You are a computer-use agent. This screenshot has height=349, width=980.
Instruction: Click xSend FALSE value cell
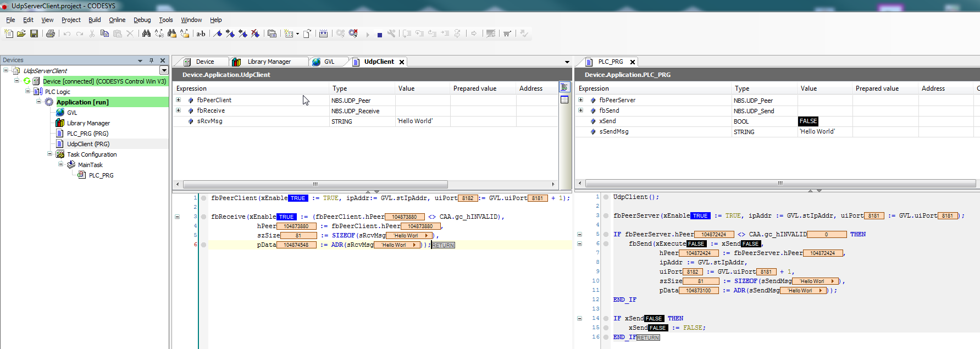[x=808, y=121]
